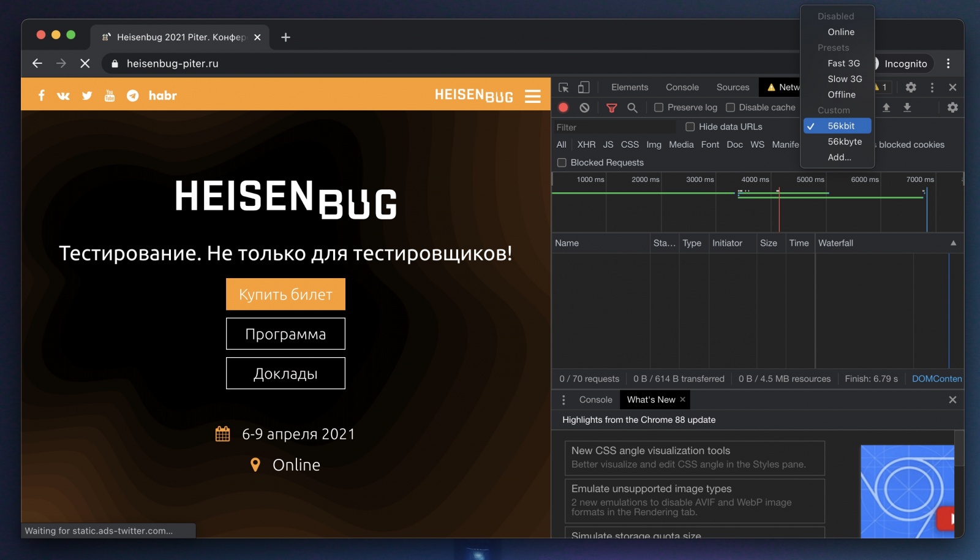980x560 pixels.
Task: Open DevTools more options menu
Action: point(932,87)
